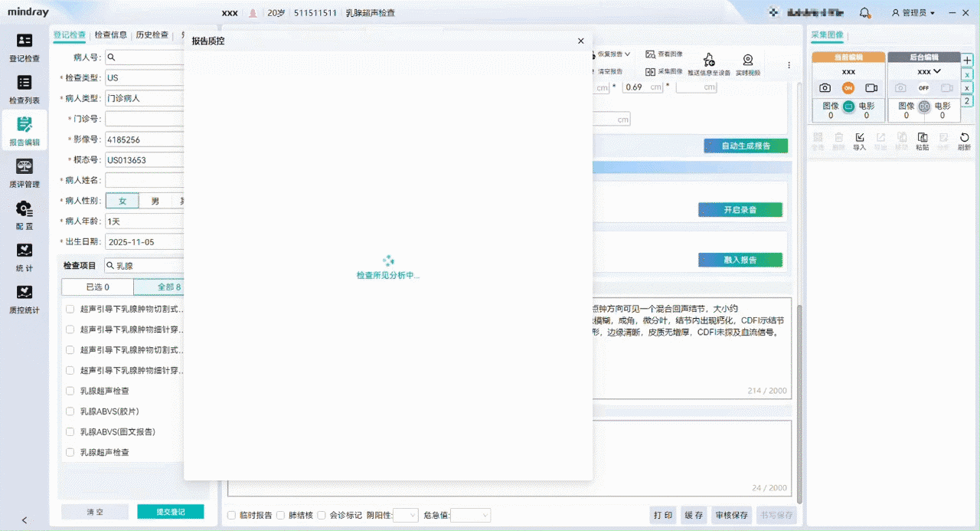Expand the 阴阳性 dropdown
980x531 pixels.
(x=406, y=516)
